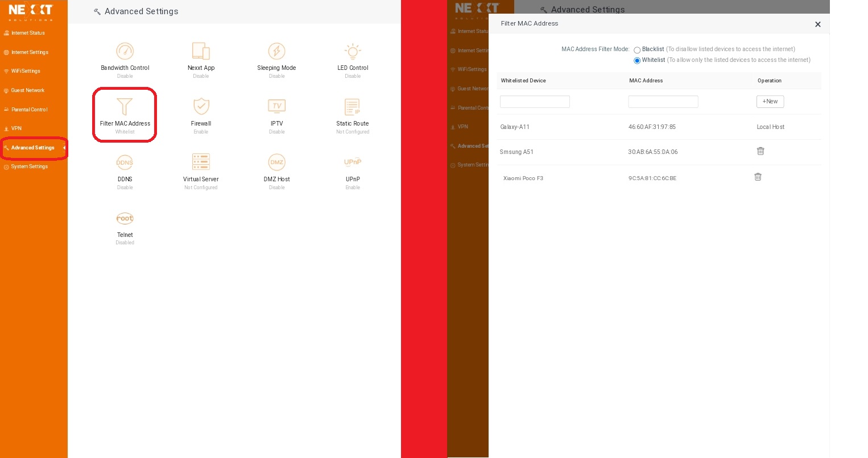Delete the Xiaomi Poco F3 entry
The height and width of the screenshot is (458, 868).
click(x=758, y=177)
